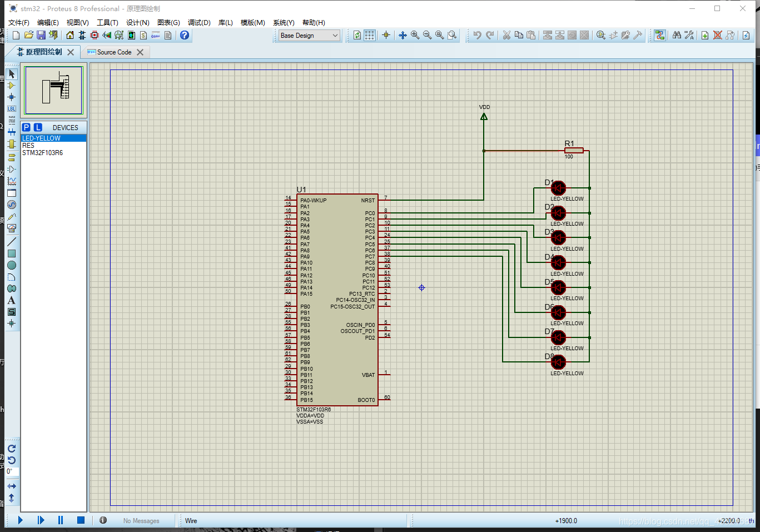This screenshot has width=760, height=532.
Task: Zoom to area dashed magnifier icon
Action: tap(452, 35)
